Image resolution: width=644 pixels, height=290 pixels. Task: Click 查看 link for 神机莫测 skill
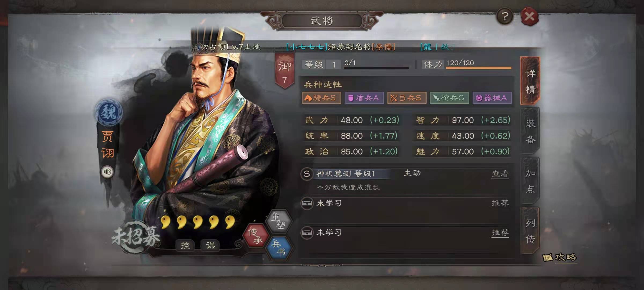(x=500, y=174)
